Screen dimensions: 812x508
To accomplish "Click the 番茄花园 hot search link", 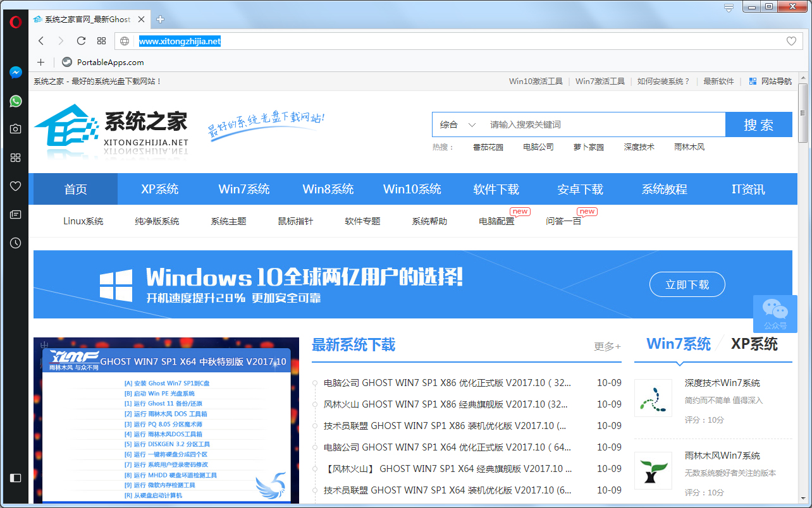I will (488, 147).
